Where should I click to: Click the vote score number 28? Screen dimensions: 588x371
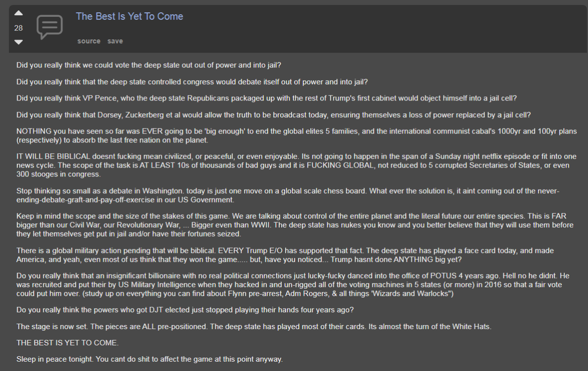pos(18,28)
